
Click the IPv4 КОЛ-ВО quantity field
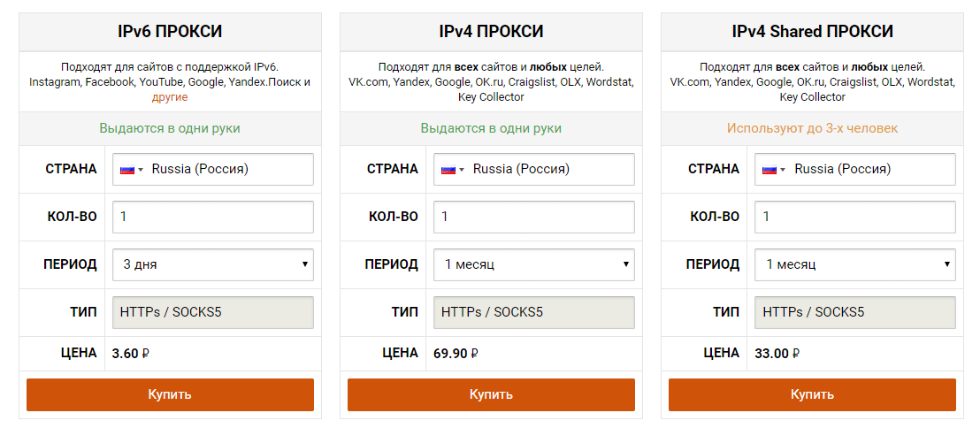point(534,217)
